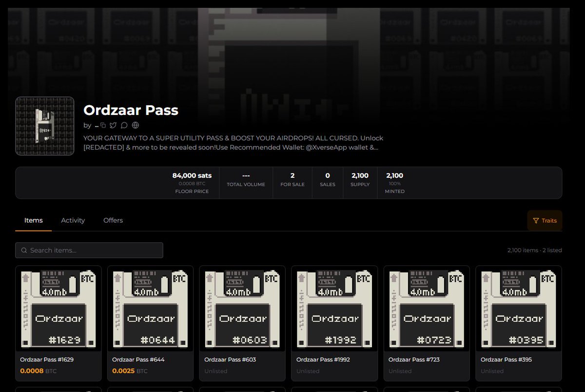The image size is (585, 392).
Task: Click the 84,000 sats floor price stat
Action: (x=192, y=183)
